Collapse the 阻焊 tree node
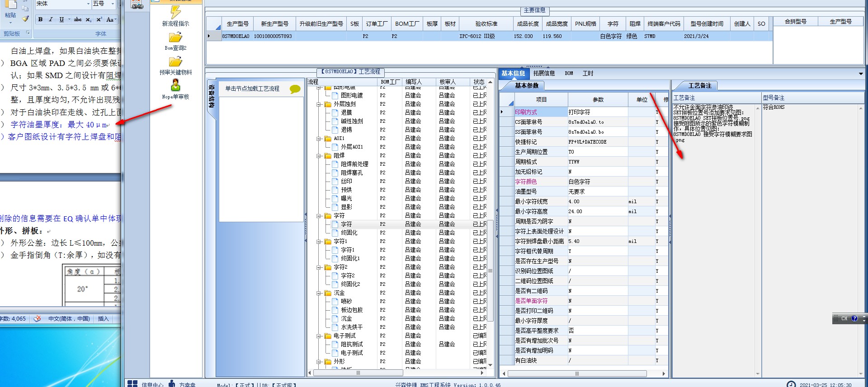This screenshot has width=868, height=387. (319, 156)
